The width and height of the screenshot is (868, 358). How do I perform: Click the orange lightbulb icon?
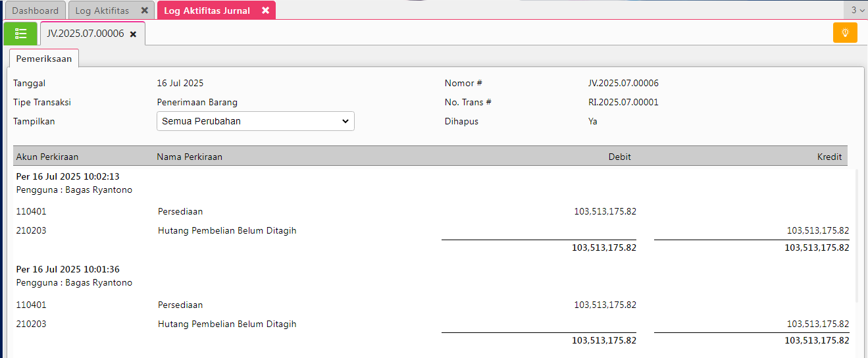[x=845, y=33]
